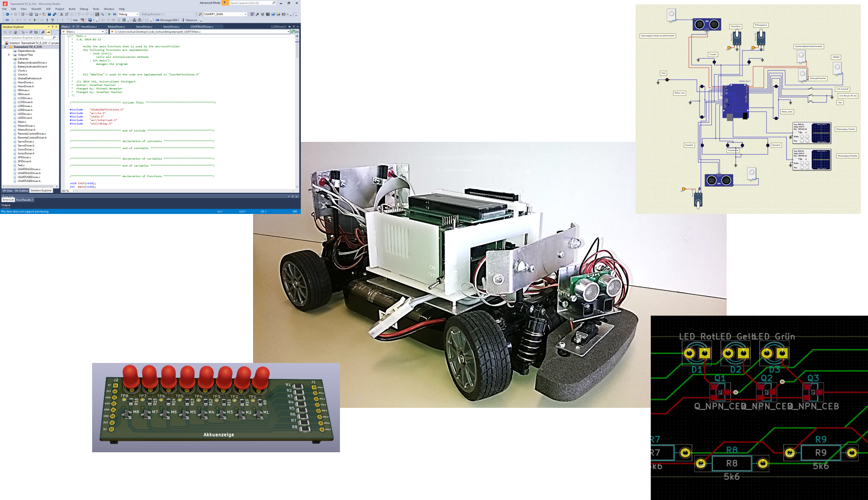868x500 pixels.
Task: Open the File menu
Action: pyautogui.click(x=4, y=9)
